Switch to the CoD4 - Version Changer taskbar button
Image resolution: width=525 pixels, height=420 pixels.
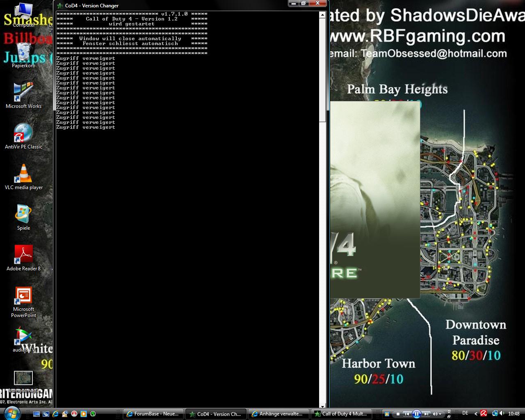216,414
